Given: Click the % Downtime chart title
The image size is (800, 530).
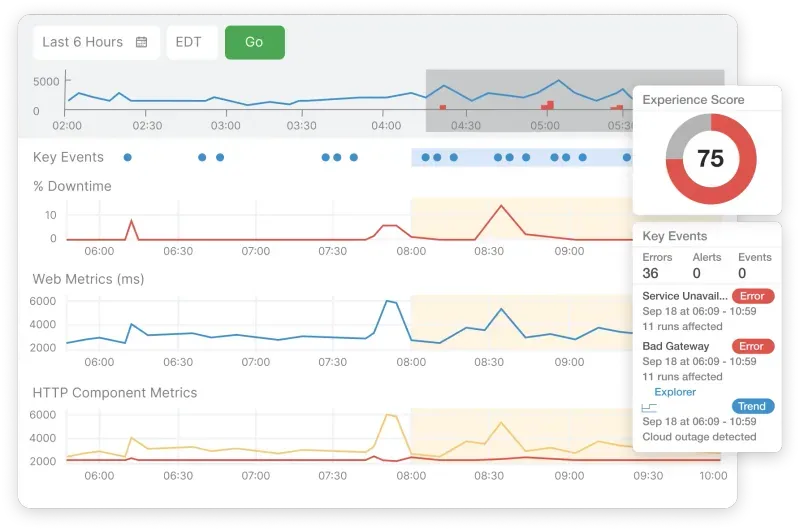Looking at the screenshot, I should click(72, 186).
